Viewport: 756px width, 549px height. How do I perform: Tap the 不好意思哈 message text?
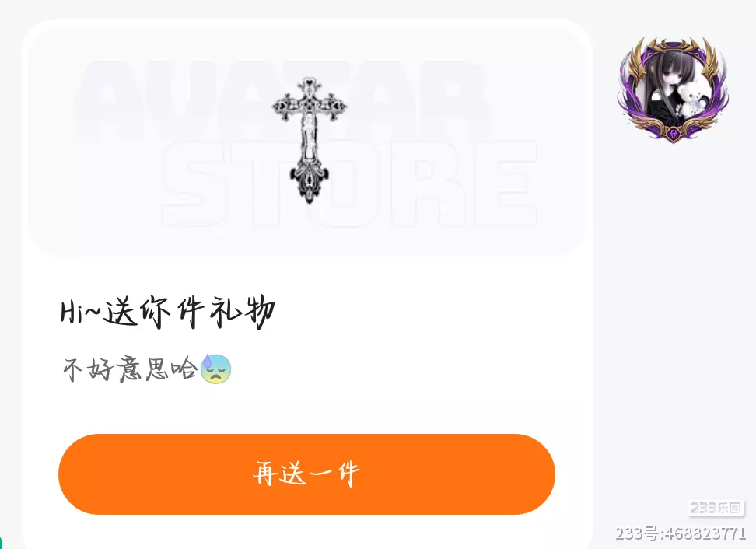point(130,369)
